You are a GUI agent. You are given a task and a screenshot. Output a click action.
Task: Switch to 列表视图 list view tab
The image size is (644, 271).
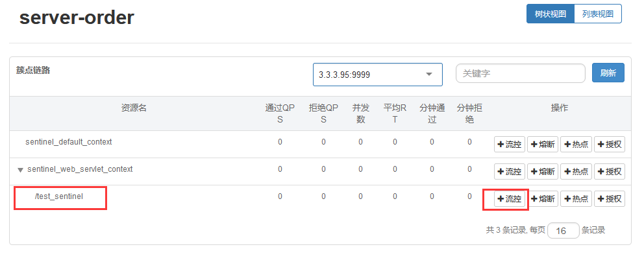coord(598,14)
